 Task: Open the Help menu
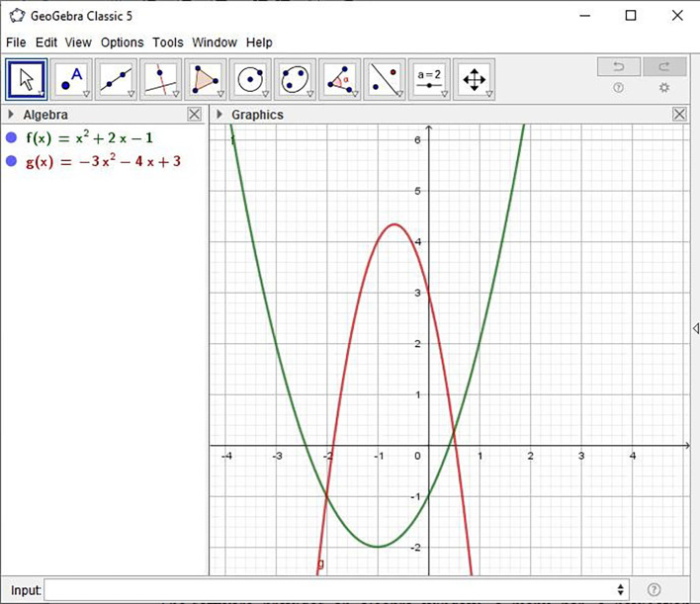[x=259, y=43]
